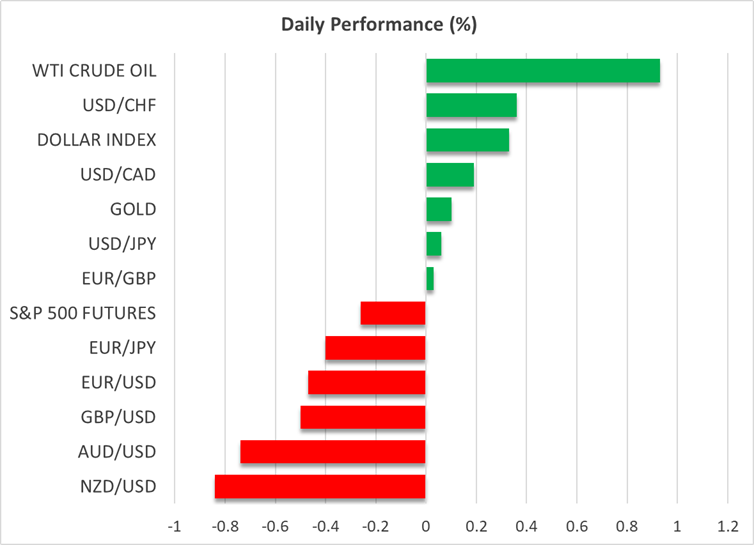Click the USD/JPY bar
This screenshot has width=754, height=545.
(x=433, y=244)
